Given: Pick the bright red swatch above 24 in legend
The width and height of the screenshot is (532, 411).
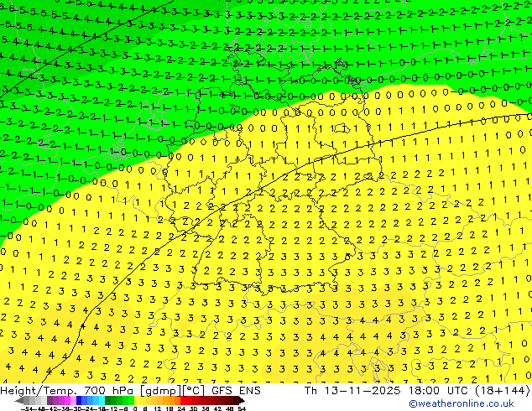Looking at the screenshot, I should [183, 400].
